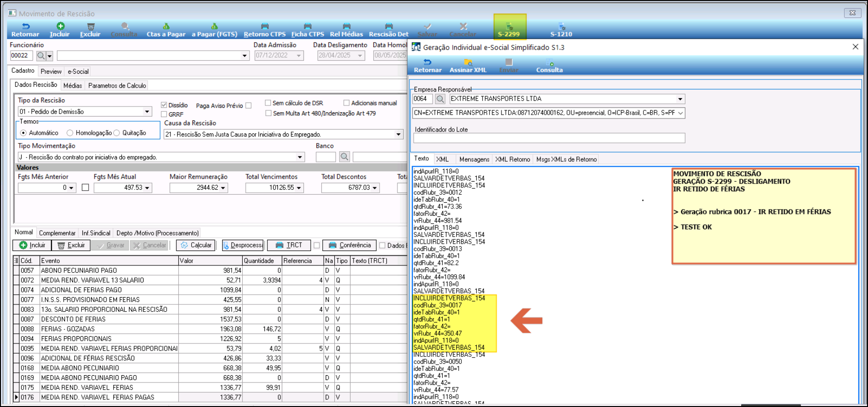Click Evento column header
The width and height of the screenshot is (868, 407).
(x=109, y=261)
